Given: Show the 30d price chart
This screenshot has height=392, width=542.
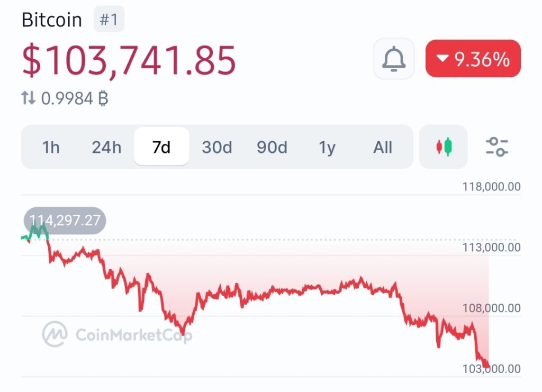Looking at the screenshot, I should [217, 147].
